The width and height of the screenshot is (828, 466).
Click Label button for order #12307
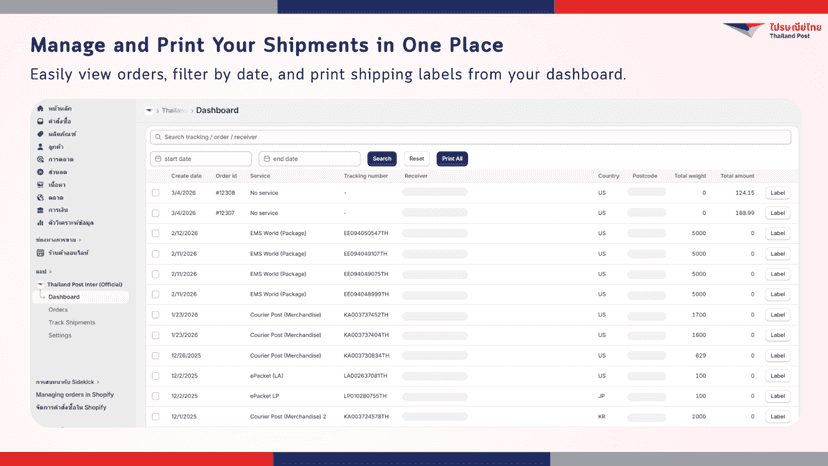tap(777, 213)
